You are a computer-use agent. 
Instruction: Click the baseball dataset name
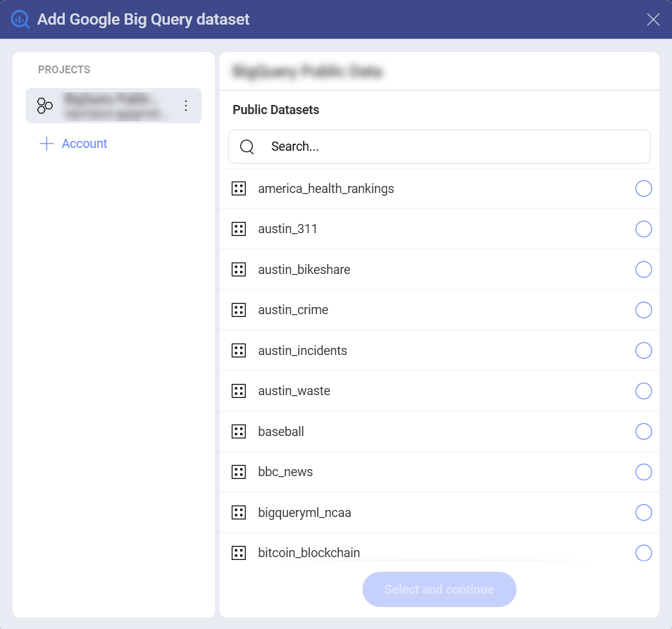pos(281,432)
